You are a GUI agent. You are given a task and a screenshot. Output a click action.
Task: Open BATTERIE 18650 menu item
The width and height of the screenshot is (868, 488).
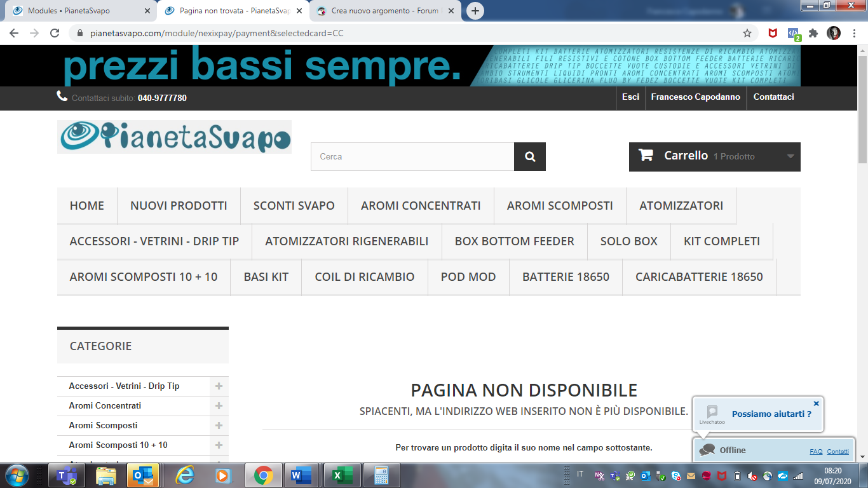(x=566, y=276)
